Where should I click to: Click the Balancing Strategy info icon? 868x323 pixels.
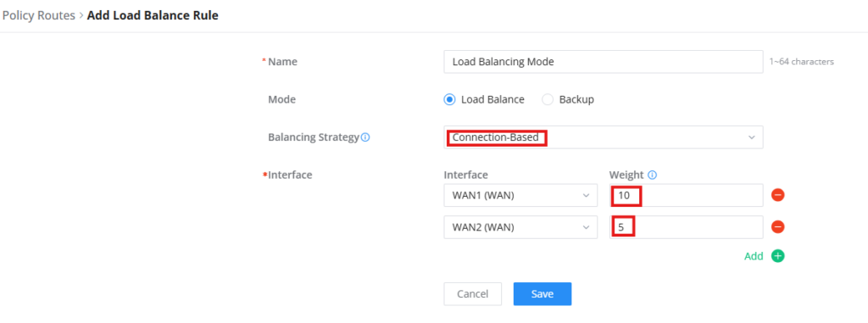365,136
